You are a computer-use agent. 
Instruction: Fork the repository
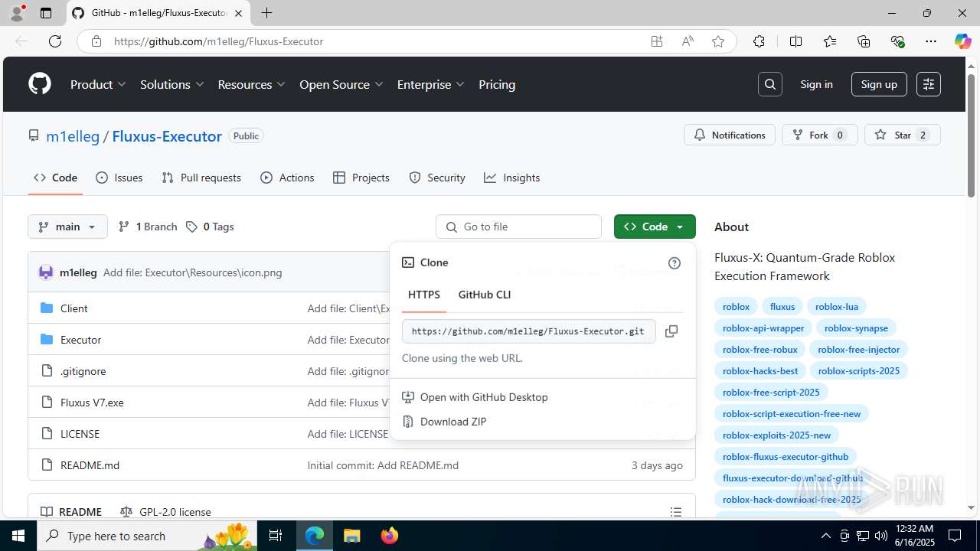[x=819, y=135]
